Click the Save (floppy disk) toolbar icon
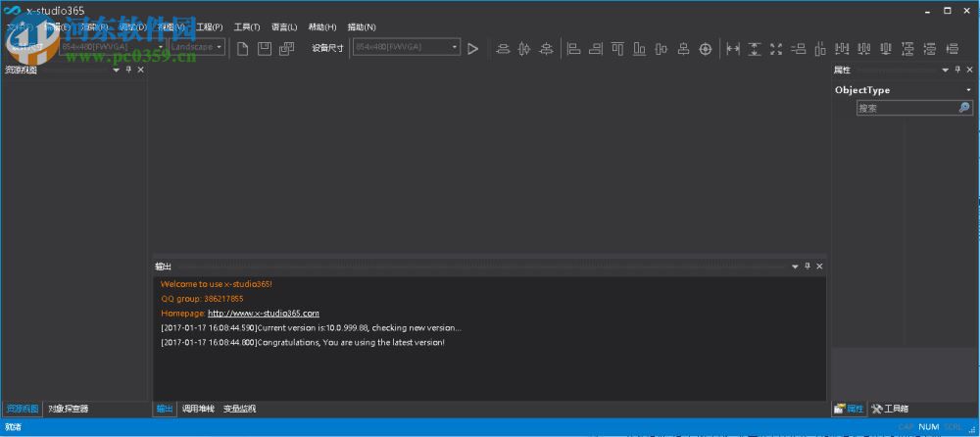 265,49
